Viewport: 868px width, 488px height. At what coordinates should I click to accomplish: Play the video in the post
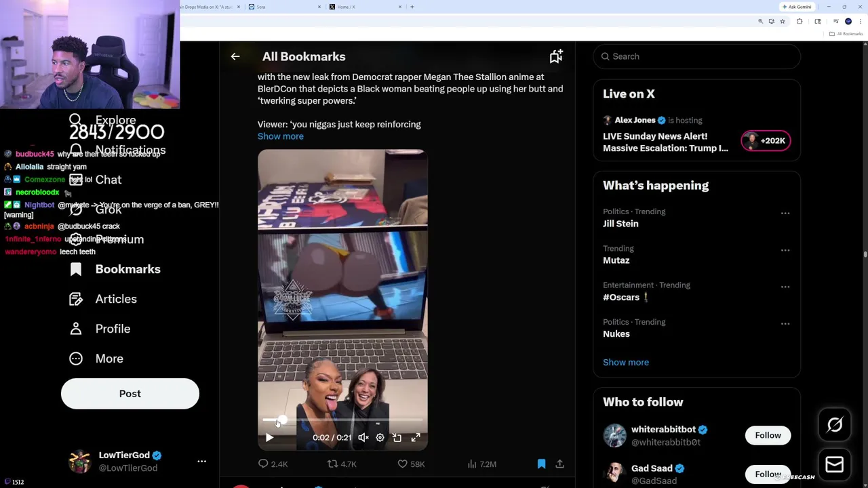[269, 438]
